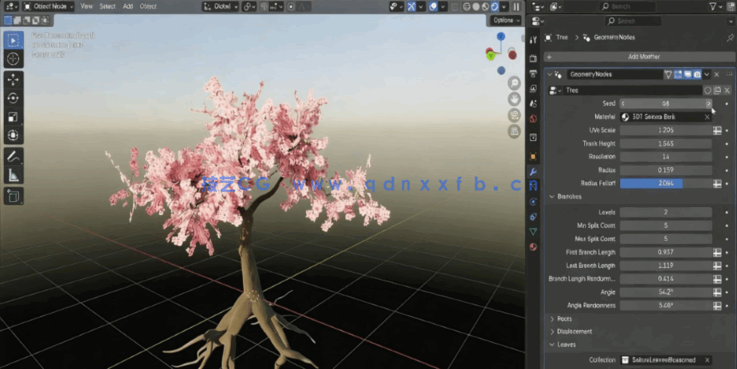Viewport: 737px width, 369px height.
Task: Decrement Seed value with left arrow
Action: point(623,103)
